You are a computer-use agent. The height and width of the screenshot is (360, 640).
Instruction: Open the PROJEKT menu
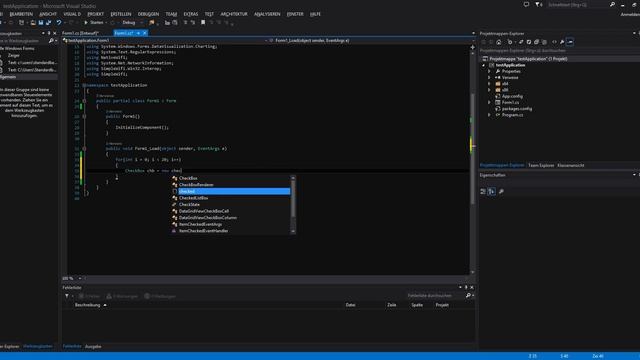click(96, 14)
